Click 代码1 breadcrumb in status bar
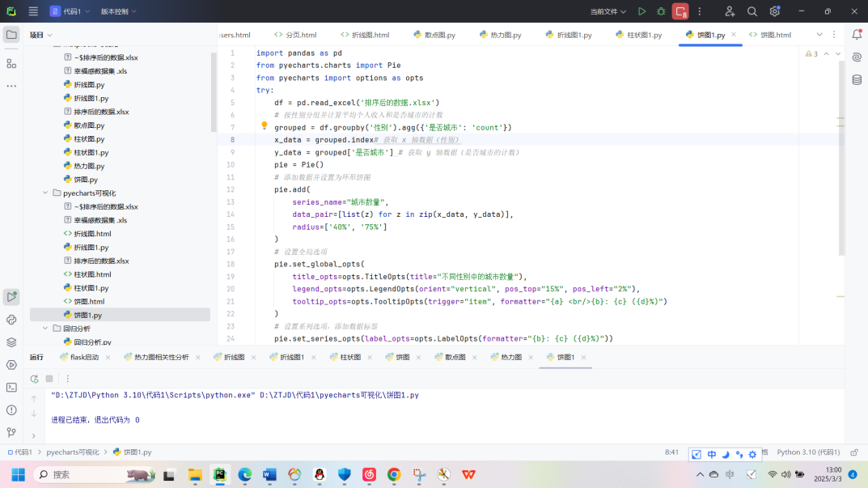Screen dimensions: 868x488 click(20, 452)
